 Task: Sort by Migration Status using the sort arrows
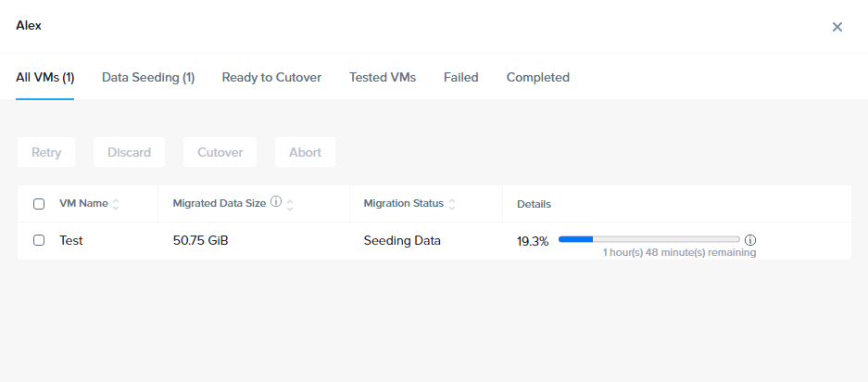(452, 204)
